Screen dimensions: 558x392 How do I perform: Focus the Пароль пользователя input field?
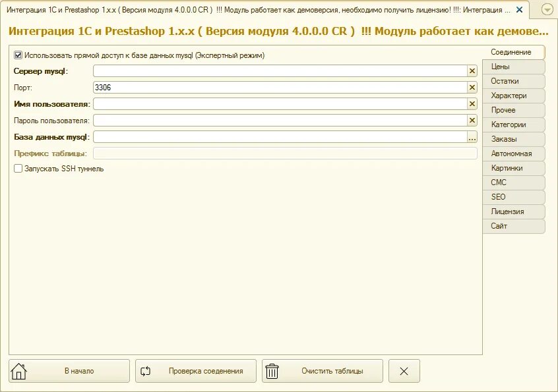[280, 121]
